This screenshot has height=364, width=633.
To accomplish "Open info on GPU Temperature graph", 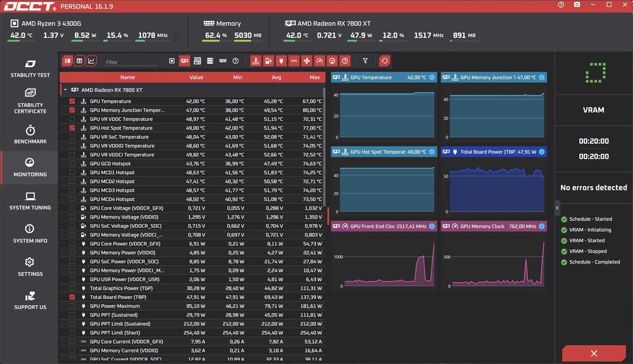I will (432, 77).
